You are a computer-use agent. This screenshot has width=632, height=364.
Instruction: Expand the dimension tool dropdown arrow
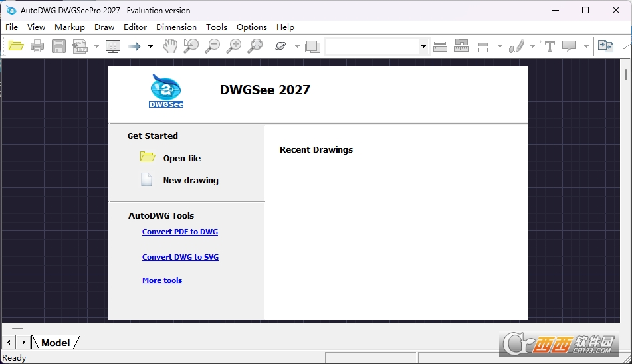tap(500, 46)
